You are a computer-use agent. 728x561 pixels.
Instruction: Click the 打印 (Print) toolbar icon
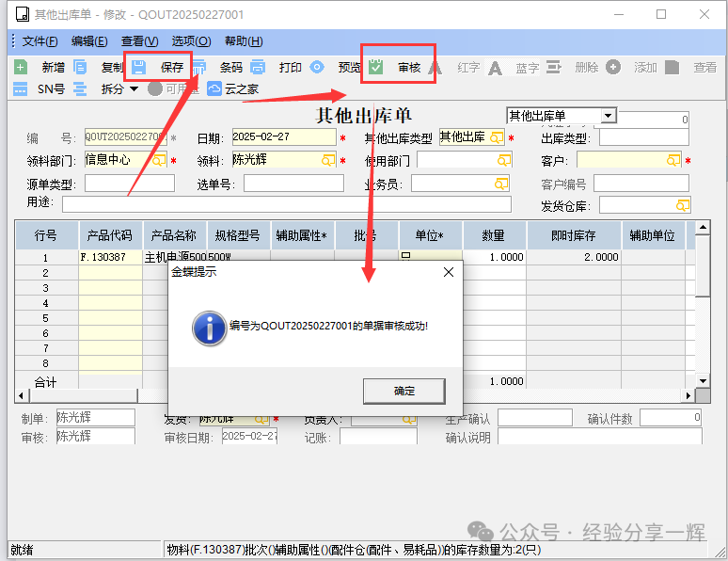pyautogui.click(x=258, y=67)
